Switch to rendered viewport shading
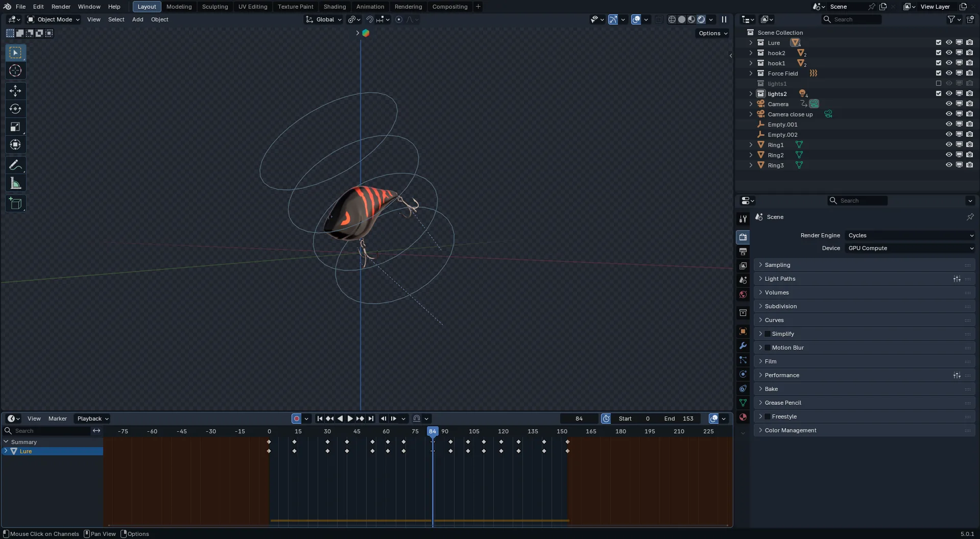This screenshot has width=980, height=539. click(x=701, y=19)
